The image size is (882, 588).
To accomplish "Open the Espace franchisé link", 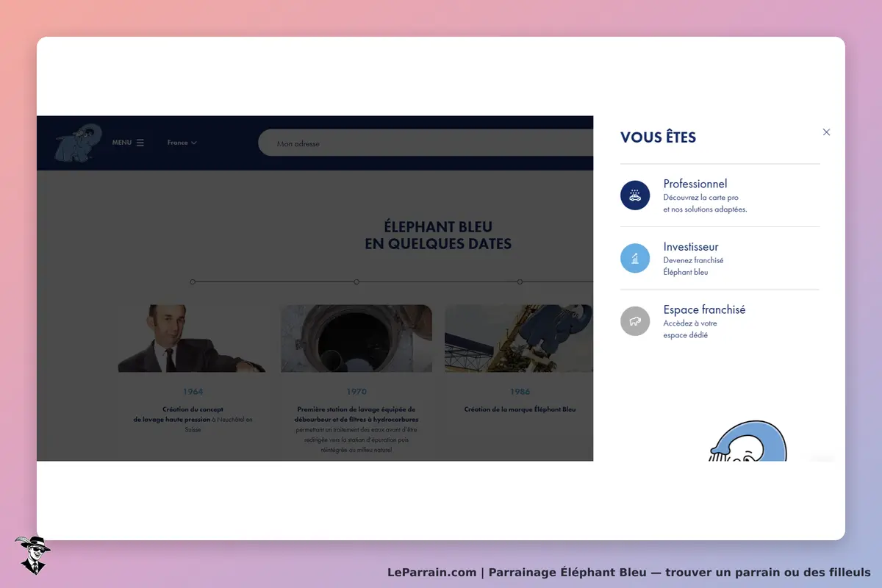I will click(x=704, y=310).
